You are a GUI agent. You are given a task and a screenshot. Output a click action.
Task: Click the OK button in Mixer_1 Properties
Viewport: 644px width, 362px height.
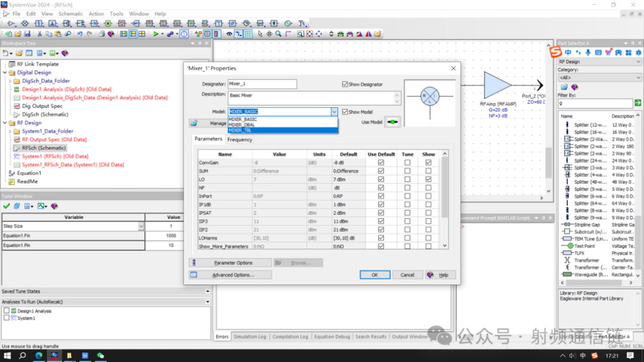click(375, 275)
